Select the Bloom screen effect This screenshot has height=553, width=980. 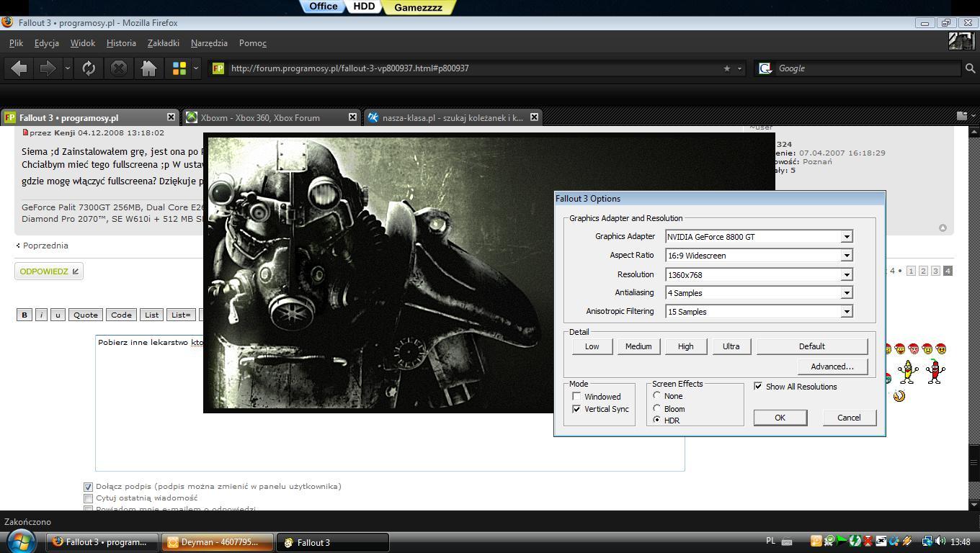click(x=656, y=408)
